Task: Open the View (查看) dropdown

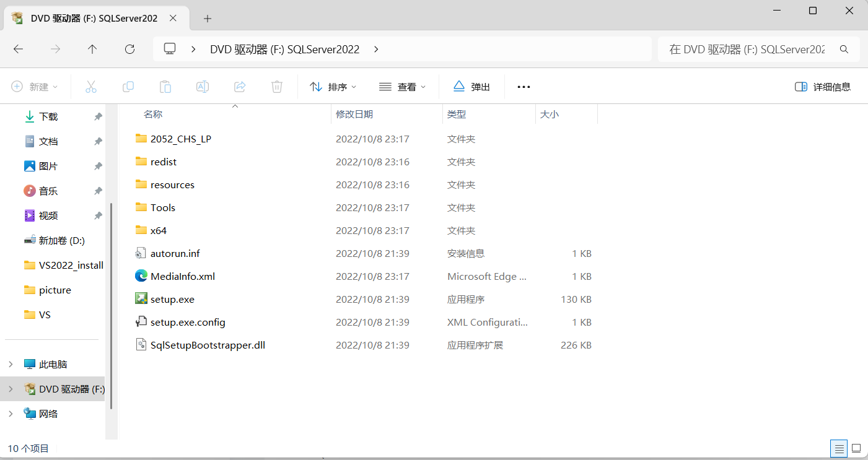Action: point(403,87)
